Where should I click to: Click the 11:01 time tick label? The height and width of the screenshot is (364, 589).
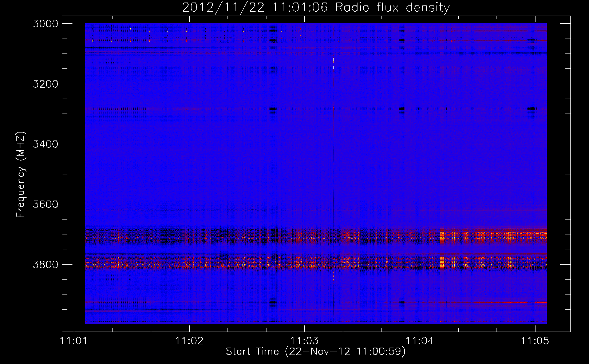(x=74, y=341)
